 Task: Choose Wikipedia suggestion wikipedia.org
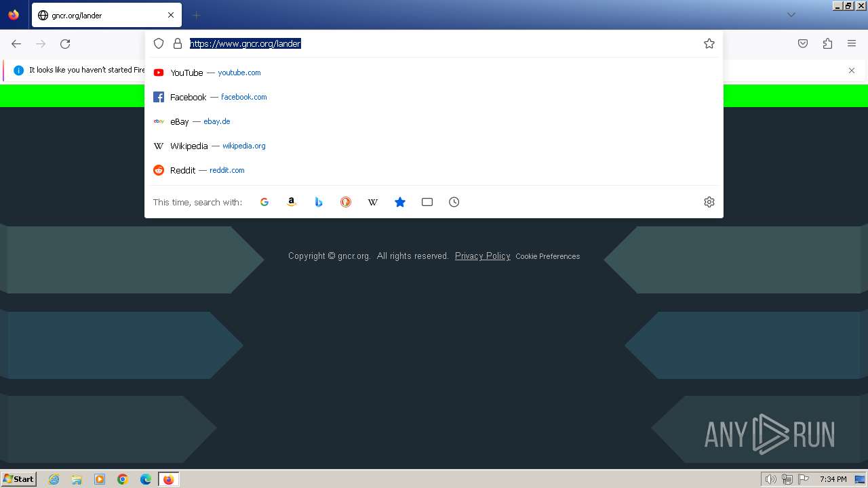(434, 146)
